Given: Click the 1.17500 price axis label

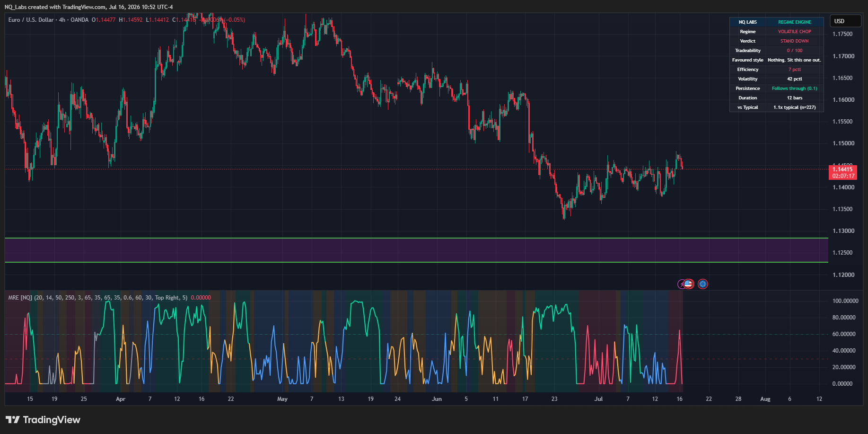Looking at the screenshot, I should [842, 34].
